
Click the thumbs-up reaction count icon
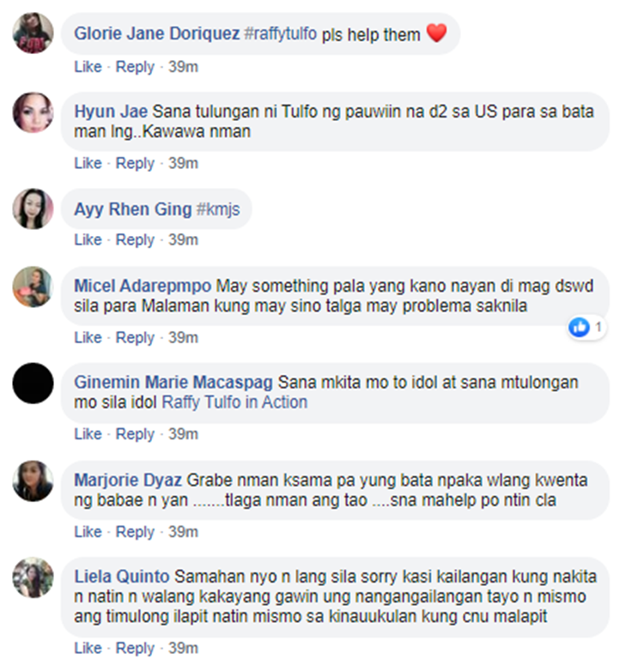[579, 327]
